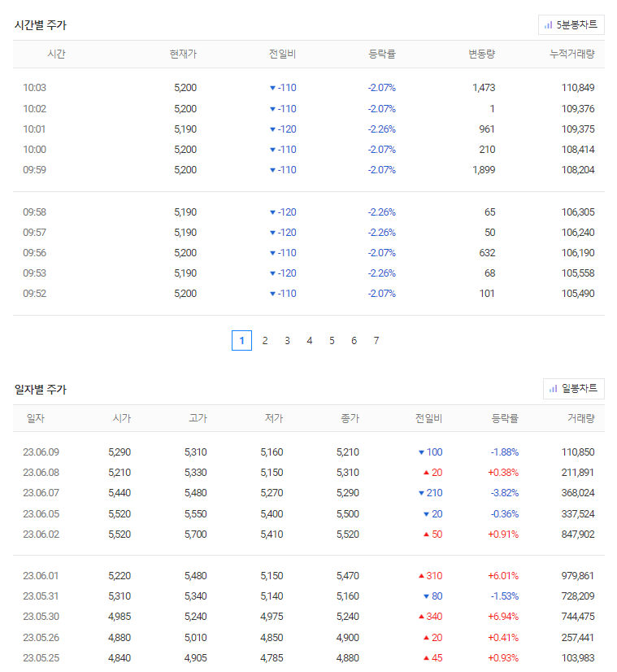Click the 10:00 time cell
Viewport: 617px width, 672px height.
coord(35,150)
